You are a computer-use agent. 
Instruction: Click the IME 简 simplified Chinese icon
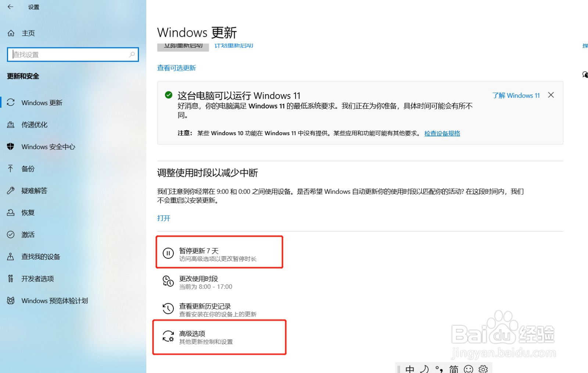pyautogui.click(x=454, y=369)
